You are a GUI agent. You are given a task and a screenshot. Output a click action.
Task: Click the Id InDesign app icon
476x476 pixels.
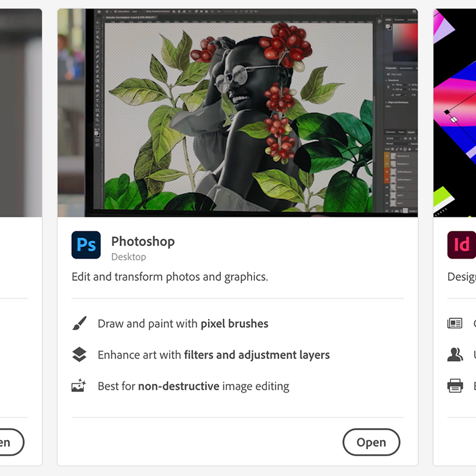tap(461, 244)
